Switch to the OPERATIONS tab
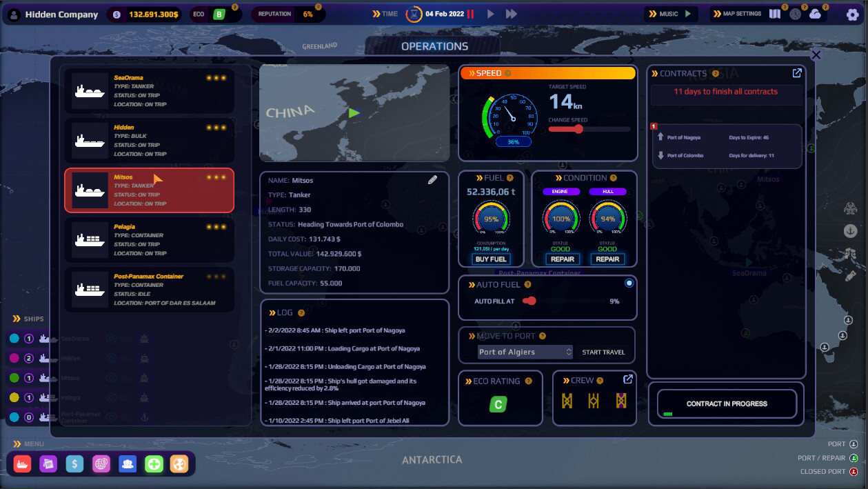Screen dimensions: 868x489 [x=434, y=46]
